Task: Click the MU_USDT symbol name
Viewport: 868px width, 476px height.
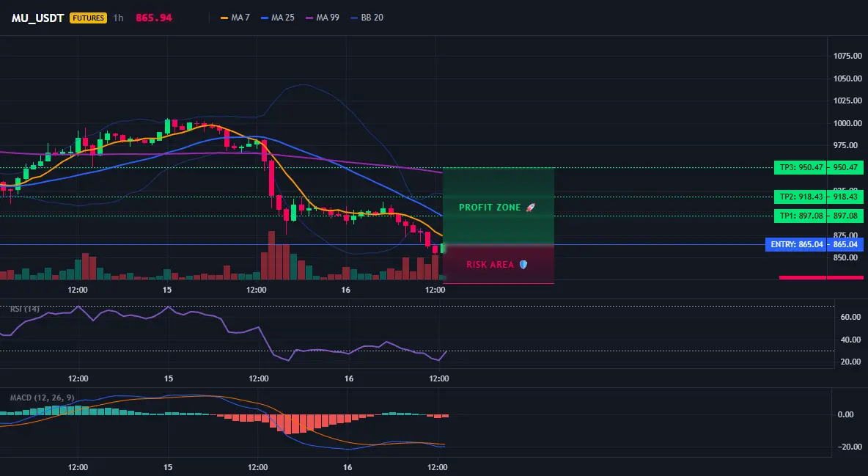Action: click(37, 18)
